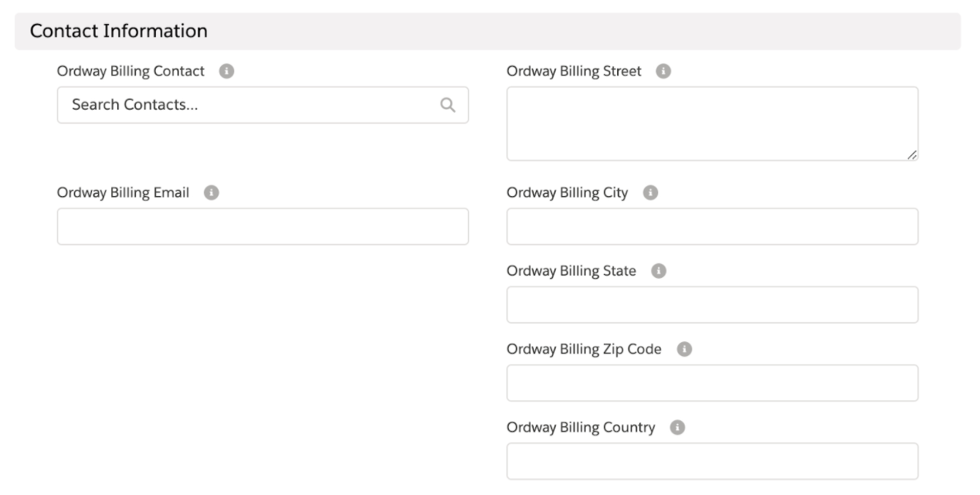Click info icon beside Ordway Billing Country

[677, 427]
